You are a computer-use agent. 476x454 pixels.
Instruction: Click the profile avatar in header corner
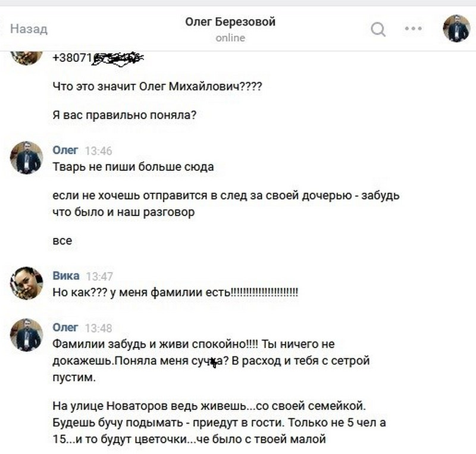[456, 29]
